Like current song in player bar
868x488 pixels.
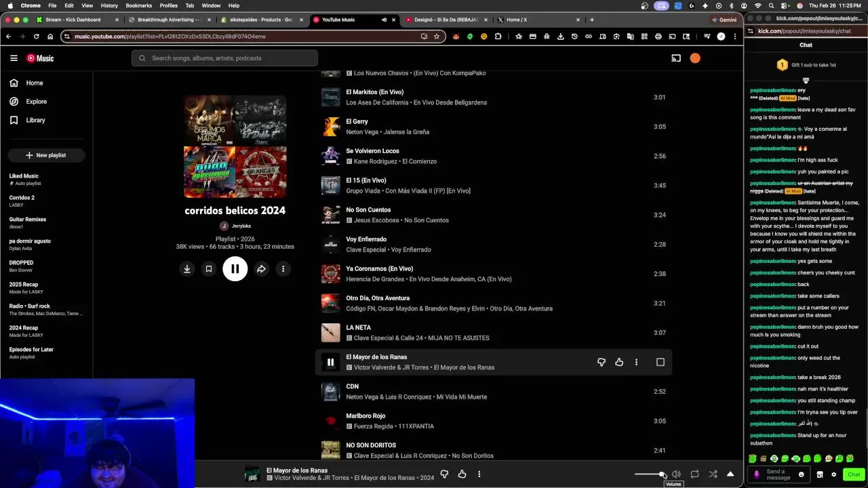(462, 474)
